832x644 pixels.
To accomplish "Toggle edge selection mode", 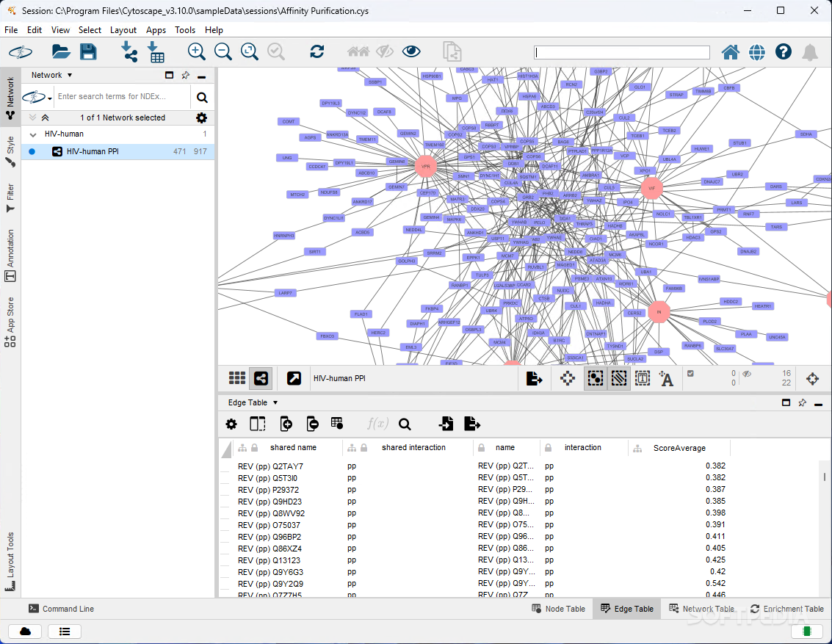I will (x=619, y=379).
